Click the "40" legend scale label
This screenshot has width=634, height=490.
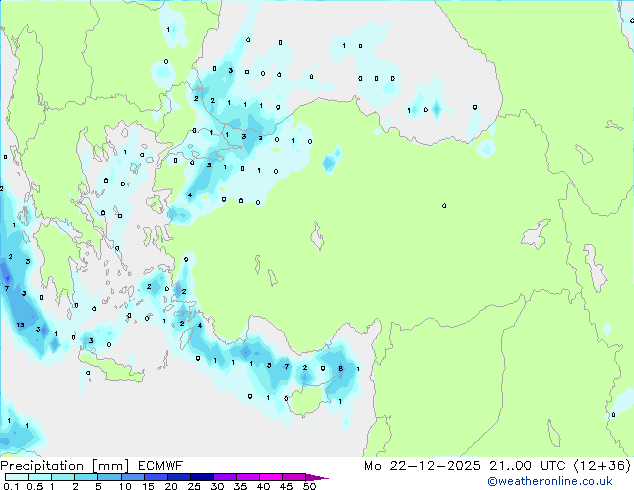263,486
